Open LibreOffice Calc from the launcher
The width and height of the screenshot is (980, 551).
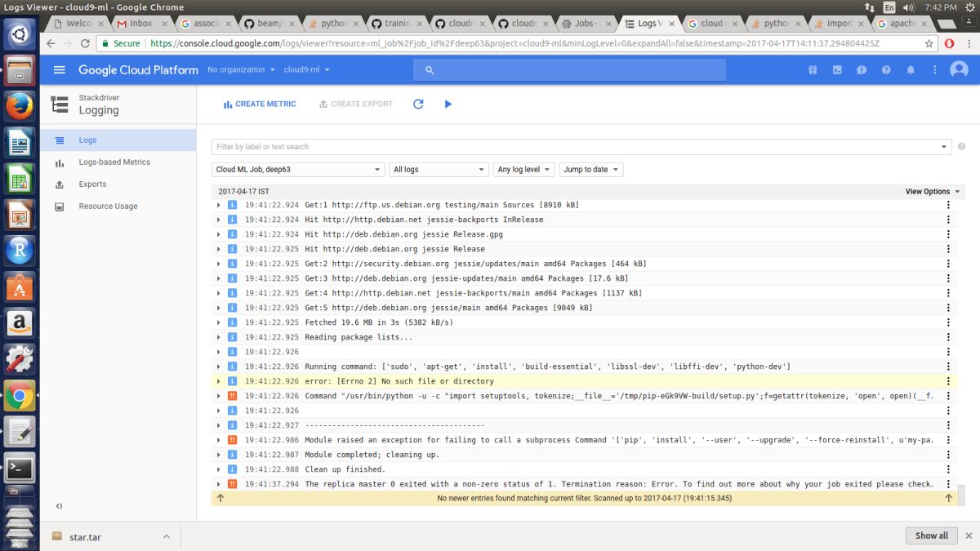(20, 179)
